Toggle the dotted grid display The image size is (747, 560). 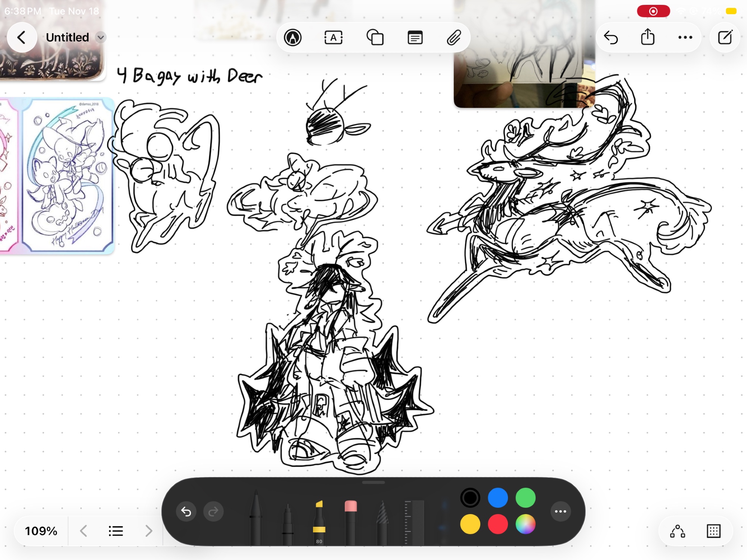pos(713,531)
